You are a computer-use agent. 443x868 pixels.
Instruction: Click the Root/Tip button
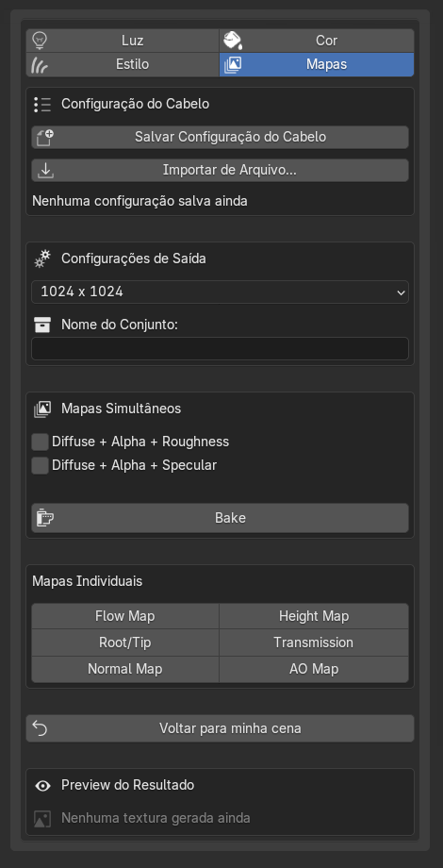[125, 643]
